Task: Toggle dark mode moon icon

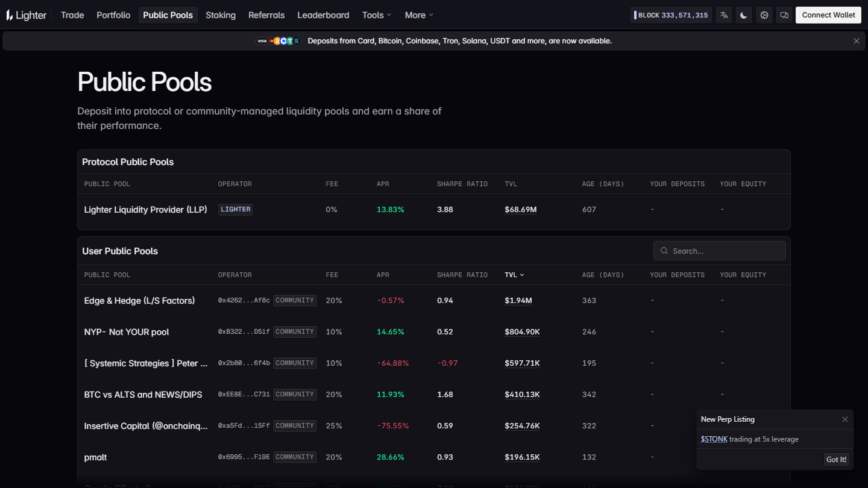Action: pyautogui.click(x=744, y=15)
